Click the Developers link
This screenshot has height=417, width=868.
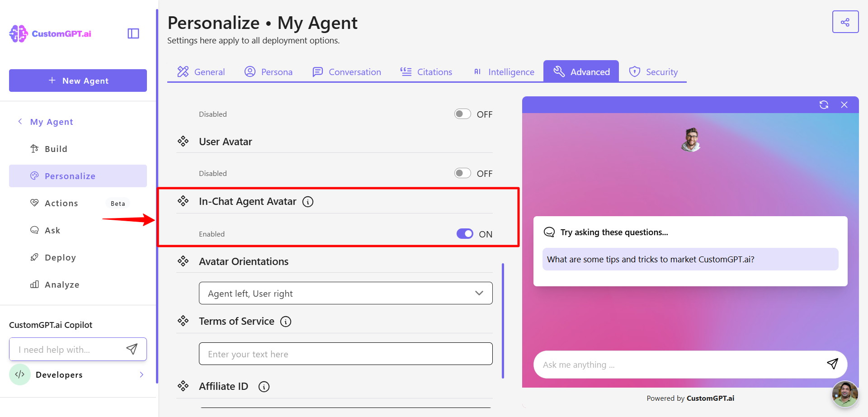click(x=59, y=374)
